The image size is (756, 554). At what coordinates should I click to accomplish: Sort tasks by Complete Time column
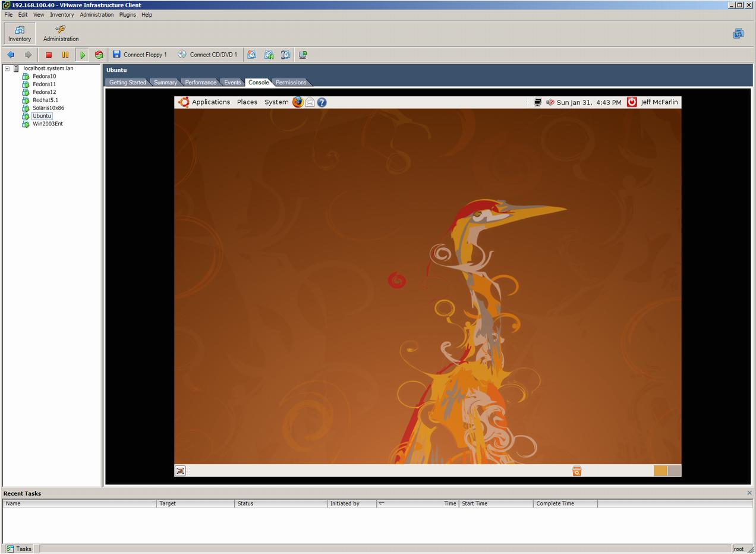pyautogui.click(x=565, y=503)
